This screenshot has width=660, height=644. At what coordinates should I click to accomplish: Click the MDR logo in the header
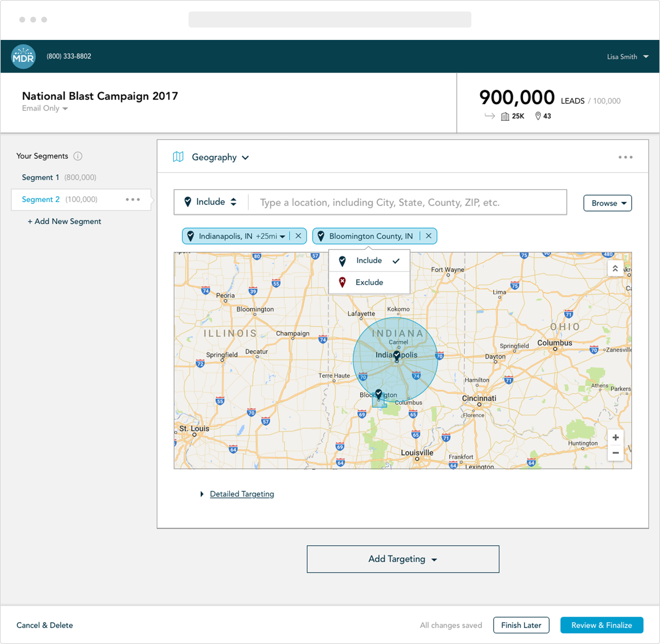tap(23, 56)
